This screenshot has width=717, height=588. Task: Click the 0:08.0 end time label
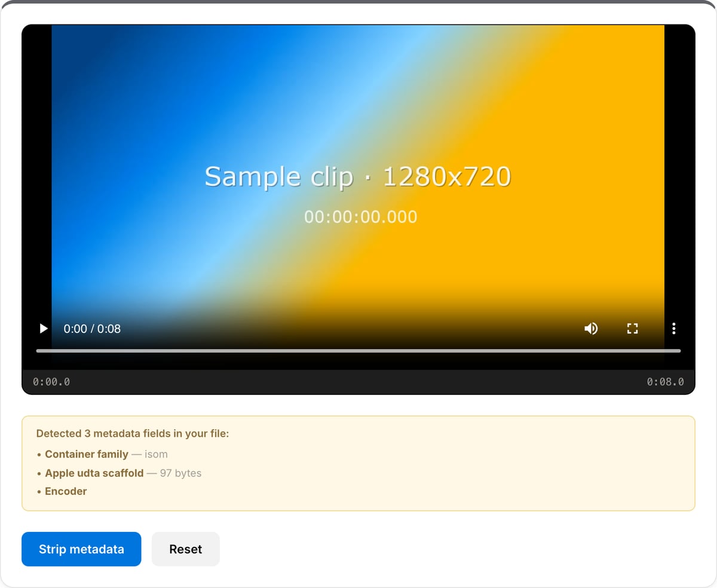[x=666, y=382]
